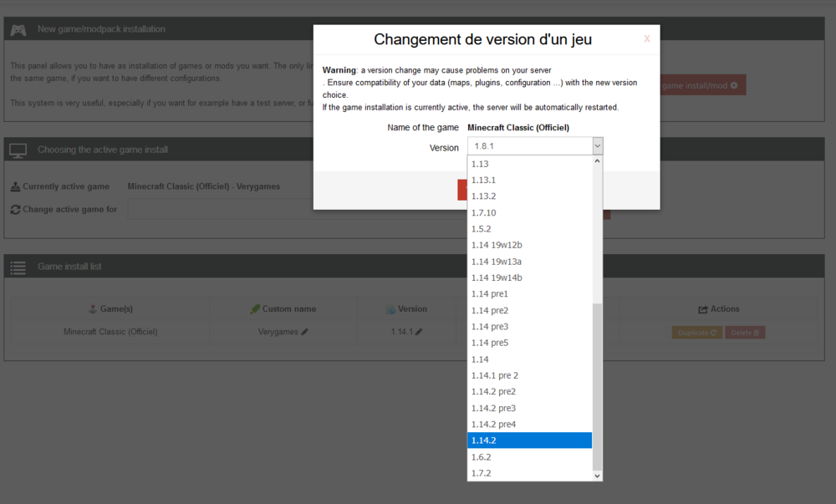The image size is (836, 504).
Task: Click the leaf icon in Custom name column header
Action: [255, 309]
